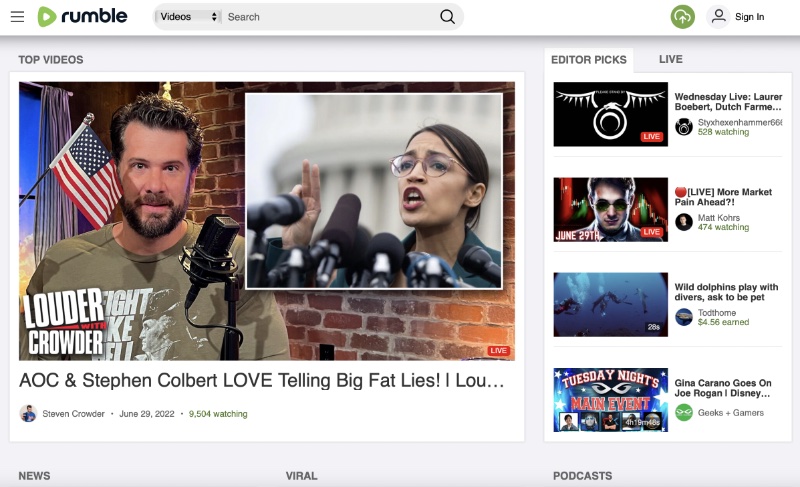Image resolution: width=800 pixels, height=487 pixels.
Task: Click LIVE badge on Crowder video
Action: [x=498, y=350]
